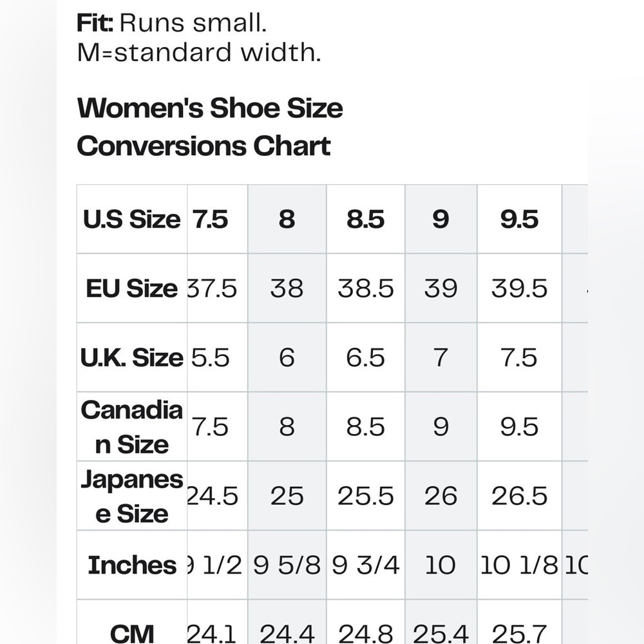Select Japanese size 25.5 cell
644x644 pixels.
click(365, 497)
